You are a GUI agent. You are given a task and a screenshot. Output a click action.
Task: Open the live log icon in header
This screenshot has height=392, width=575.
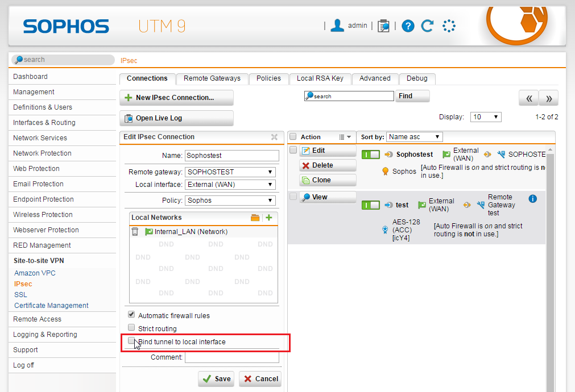[383, 26]
